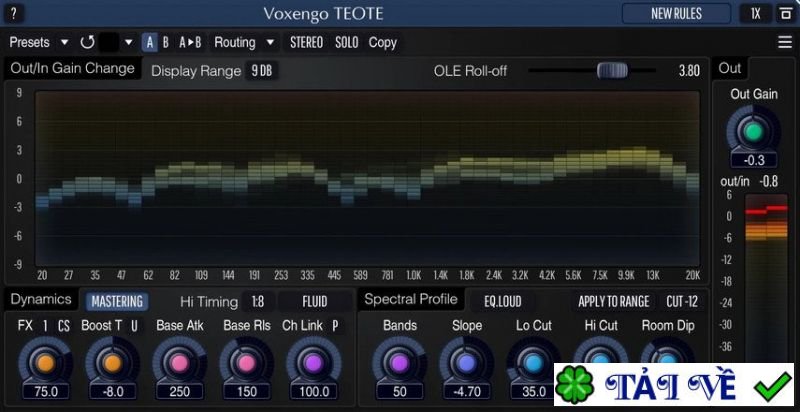Open the 1X oversampling selector

pyautogui.click(x=756, y=14)
